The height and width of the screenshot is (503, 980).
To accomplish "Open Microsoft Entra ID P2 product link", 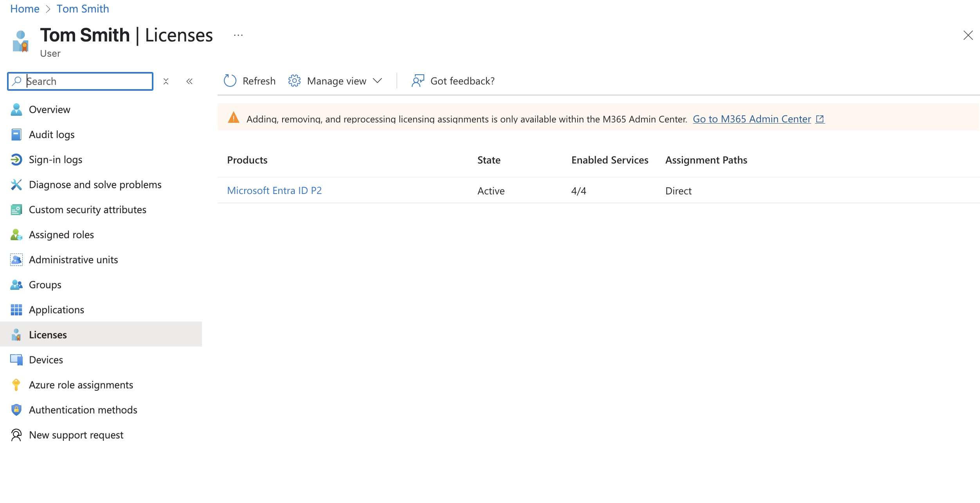I will point(274,190).
